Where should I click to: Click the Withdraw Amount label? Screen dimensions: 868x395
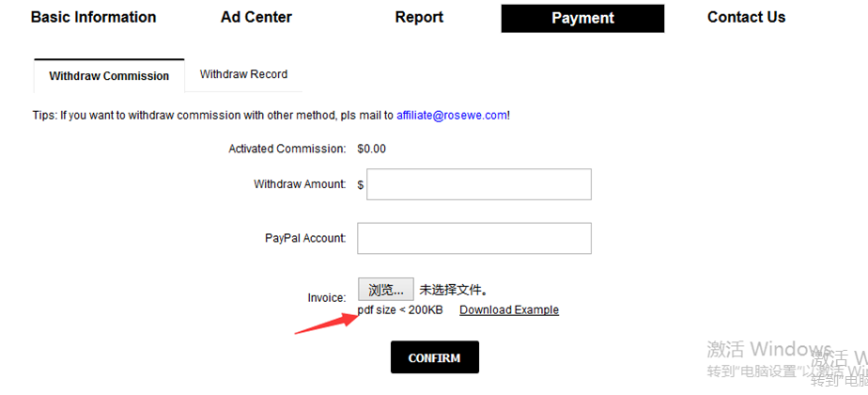[300, 184]
